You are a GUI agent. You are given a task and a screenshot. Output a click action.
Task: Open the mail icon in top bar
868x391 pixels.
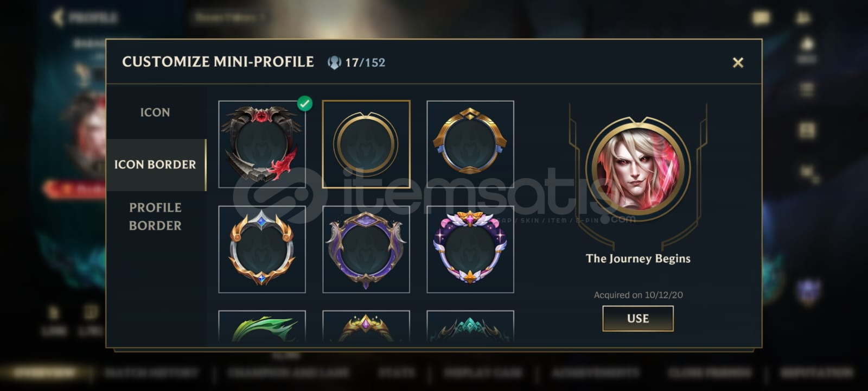pos(761,18)
